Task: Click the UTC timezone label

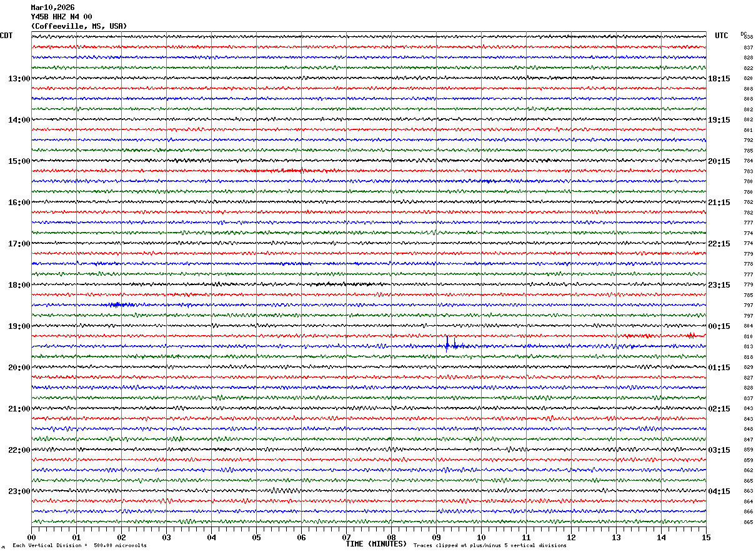Action: tap(722, 36)
